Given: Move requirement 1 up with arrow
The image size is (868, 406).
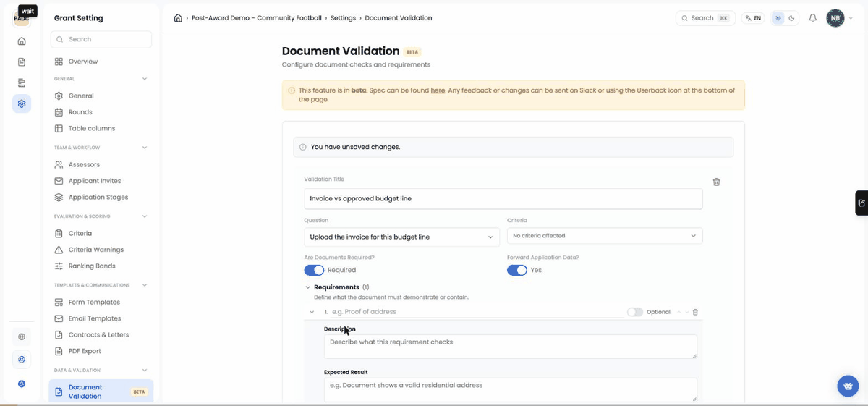Looking at the screenshot, I should (678, 312).
